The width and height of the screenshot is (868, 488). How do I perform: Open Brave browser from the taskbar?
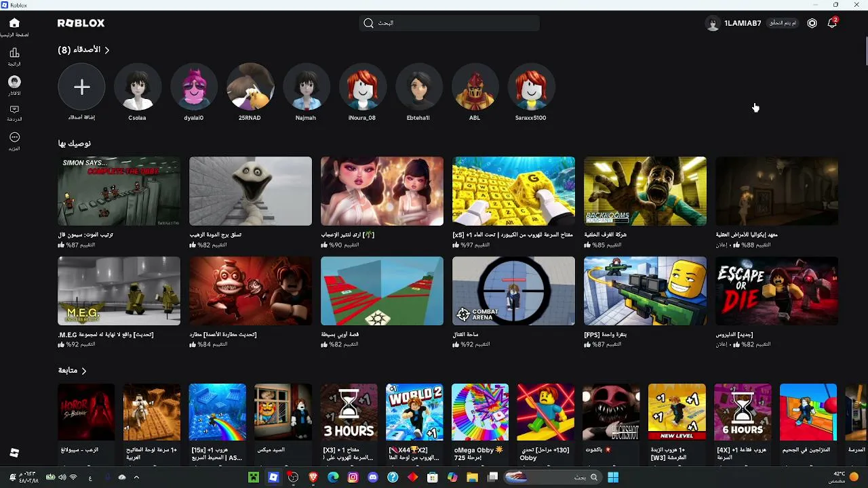point(313,477)
